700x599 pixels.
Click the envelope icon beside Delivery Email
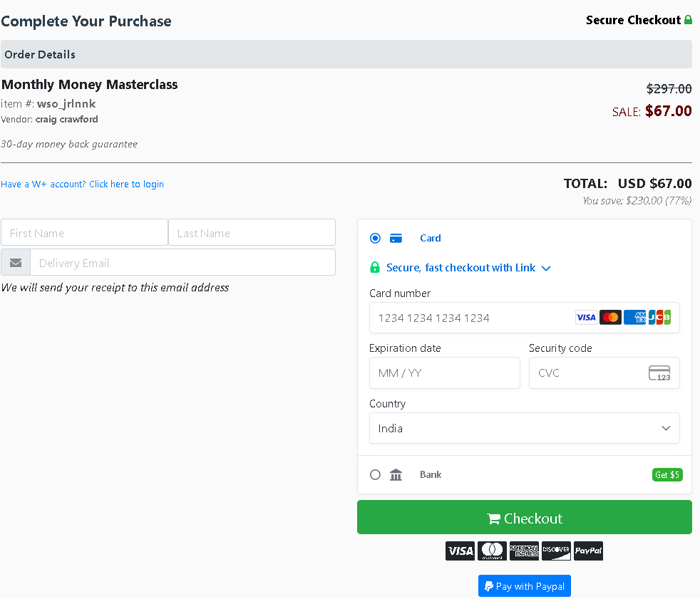tap(16, 263)
